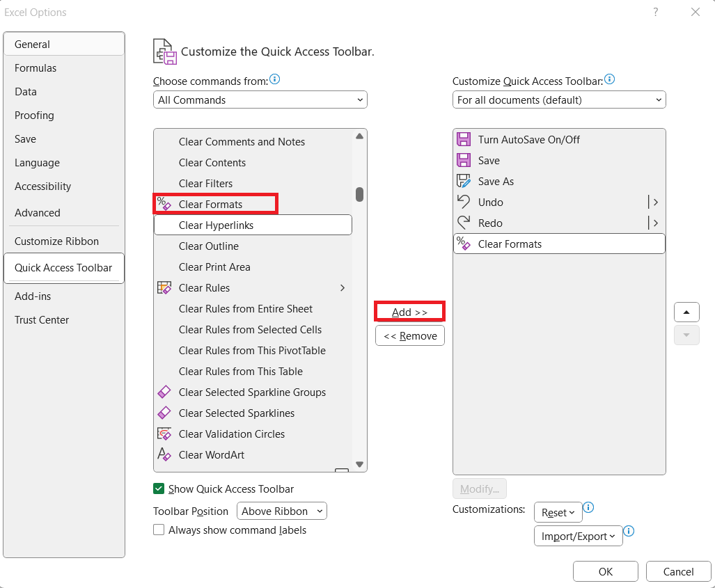Open the Reset dropdown button
715x588 pixels.
pos(558,512)
